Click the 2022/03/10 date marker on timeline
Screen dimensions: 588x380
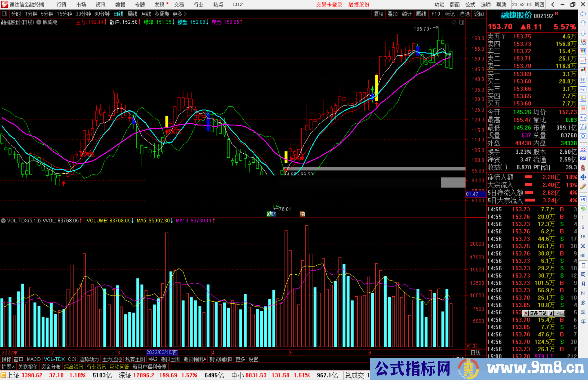162,352
